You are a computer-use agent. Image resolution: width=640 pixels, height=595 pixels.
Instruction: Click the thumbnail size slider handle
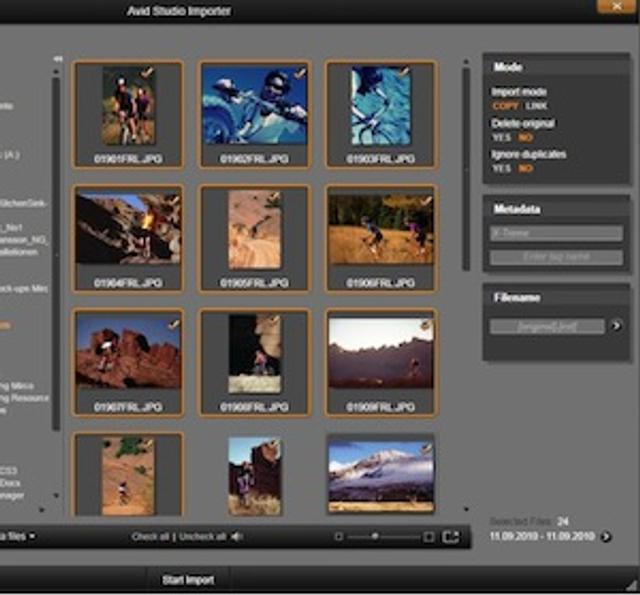click(x=375, y=536)
